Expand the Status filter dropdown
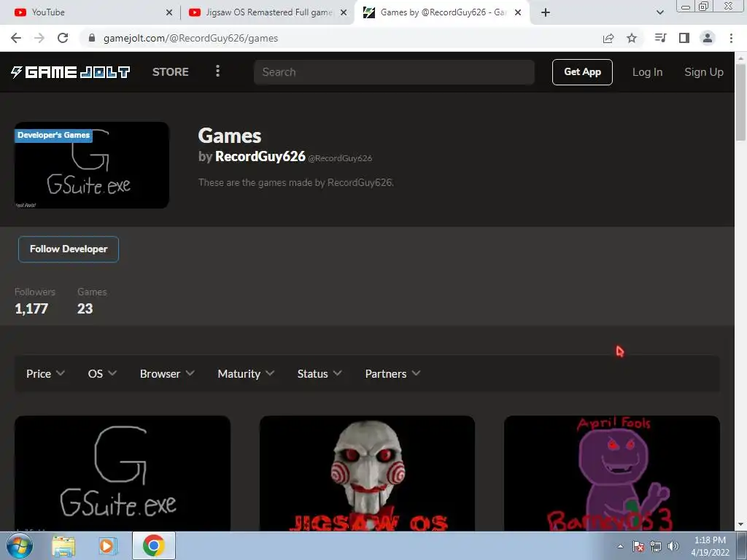Image resolution: width=747 pixels, height=560 pixels. coord(320,374)
